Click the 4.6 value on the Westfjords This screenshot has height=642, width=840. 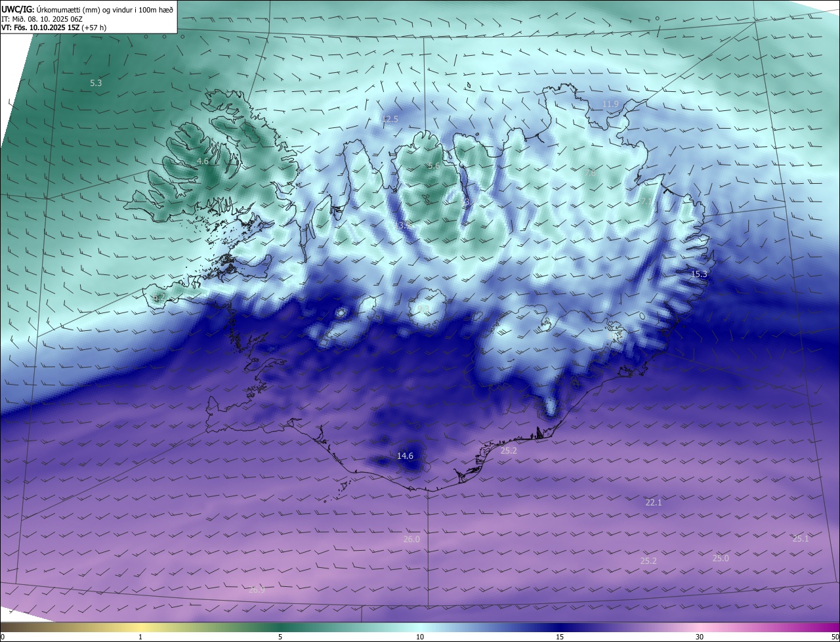203,161
